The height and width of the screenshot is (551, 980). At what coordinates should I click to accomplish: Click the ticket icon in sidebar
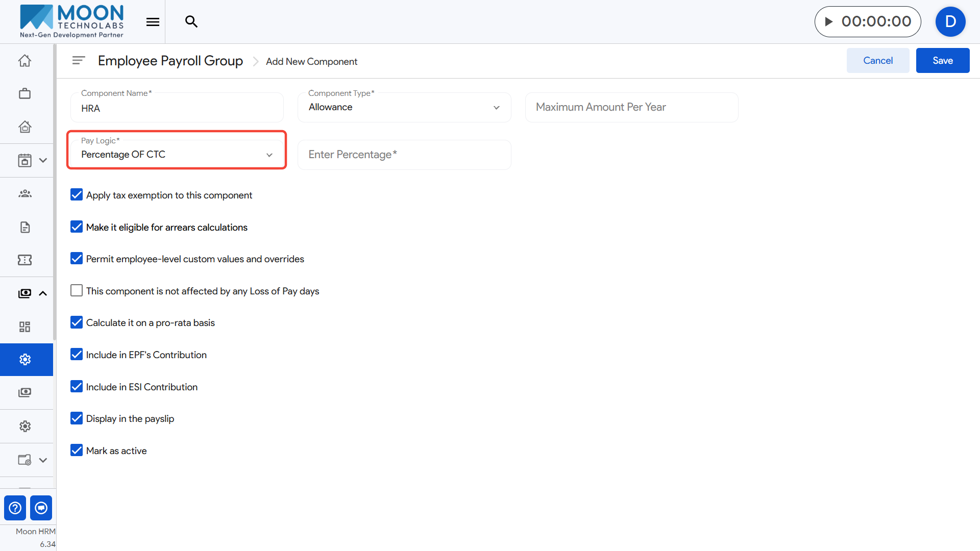tap(24, 260)
